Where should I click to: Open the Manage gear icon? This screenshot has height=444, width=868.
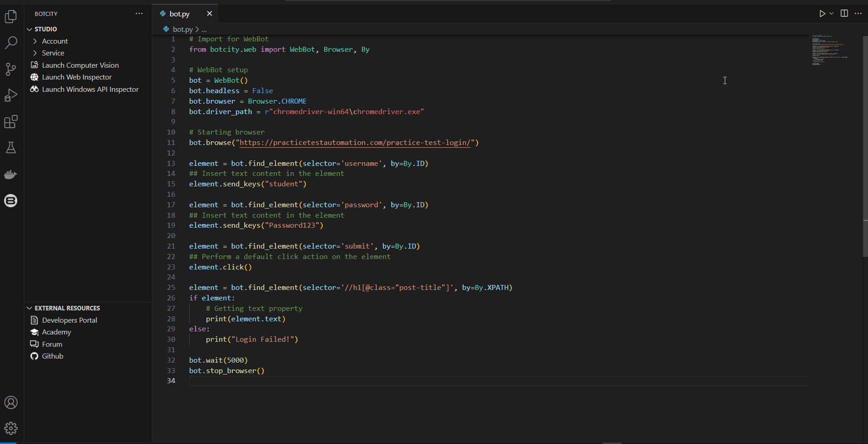click(x=11, y=428)
